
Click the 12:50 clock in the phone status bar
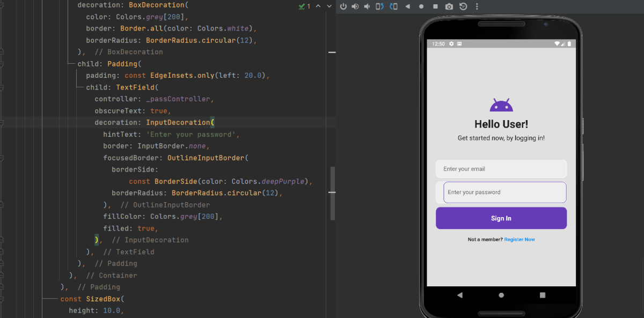click(x=438, y=44)
